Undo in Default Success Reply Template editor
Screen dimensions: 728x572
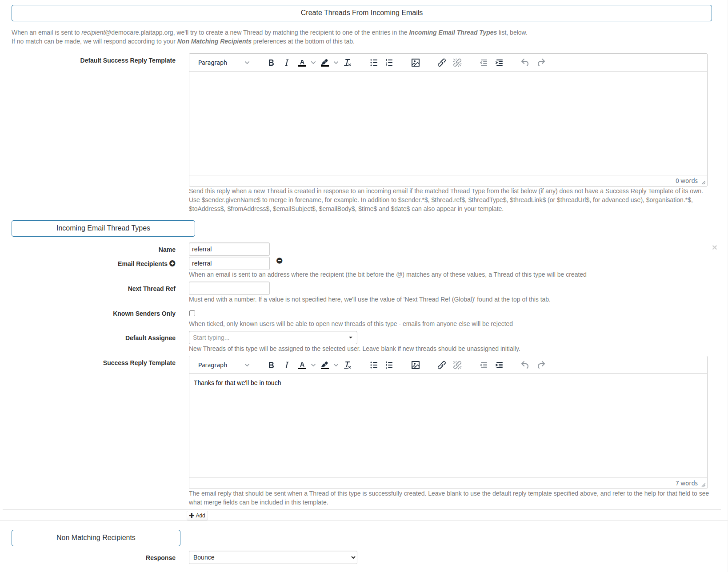pos(525,63)
